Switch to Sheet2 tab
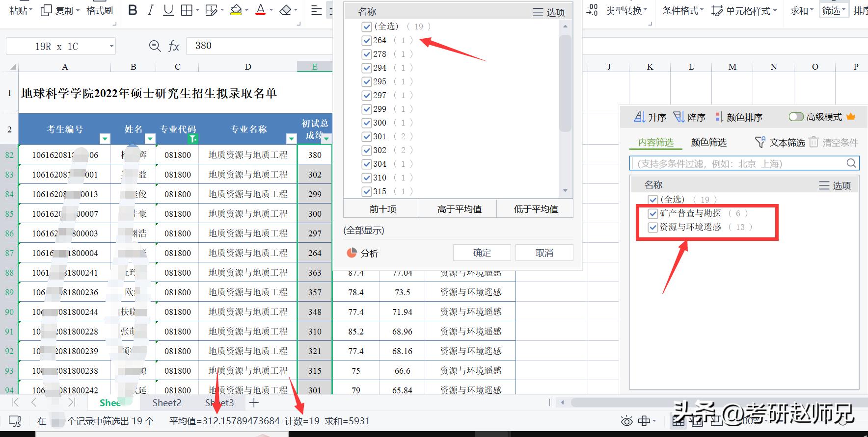The image size is (868, 437). coord(167,403)
